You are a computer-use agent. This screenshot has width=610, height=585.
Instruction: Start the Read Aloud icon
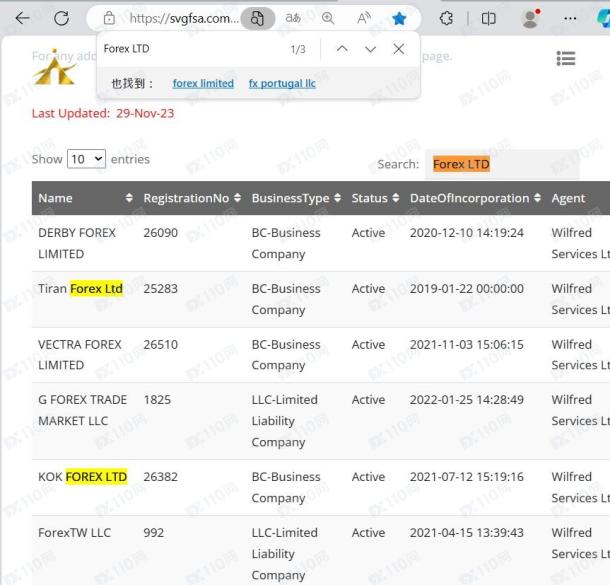coord(363,18)
